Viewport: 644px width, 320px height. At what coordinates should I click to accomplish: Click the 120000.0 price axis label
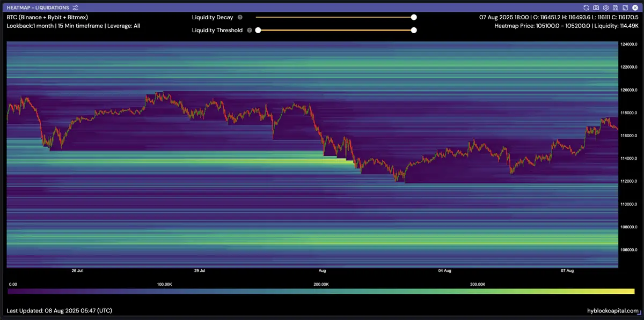click(x=628, y=90)
